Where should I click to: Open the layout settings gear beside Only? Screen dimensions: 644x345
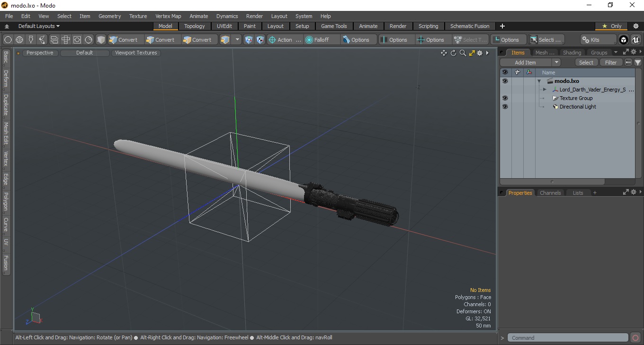(x=636, y=26)
